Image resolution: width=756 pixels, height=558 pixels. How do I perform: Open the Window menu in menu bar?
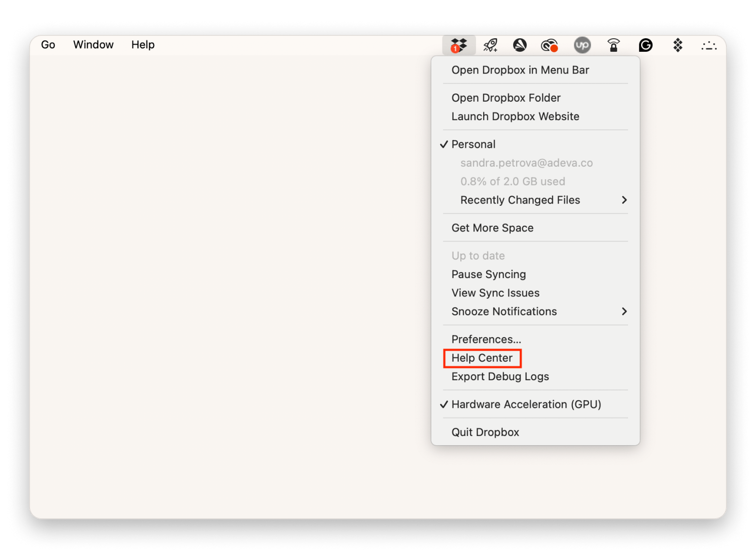point(93,45)
